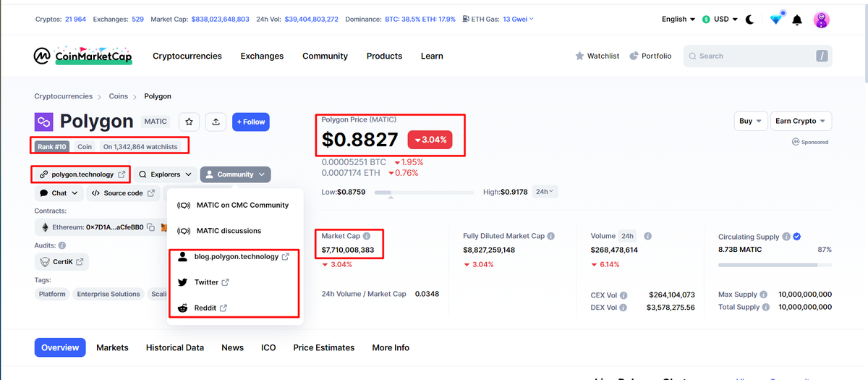Share Polygon using the upload icon
The height and width of the screenshot is (380, 868).
[216, 122]
